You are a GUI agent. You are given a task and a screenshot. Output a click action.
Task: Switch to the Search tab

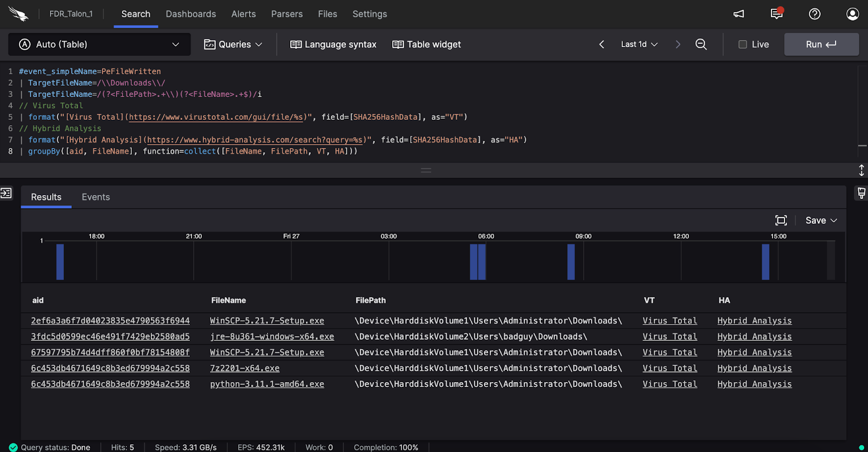click(136, 14)
